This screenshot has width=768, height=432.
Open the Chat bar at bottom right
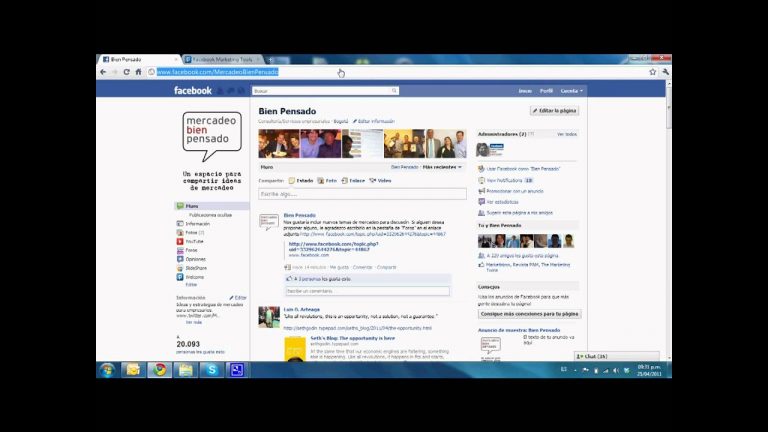tap(617, 356)
